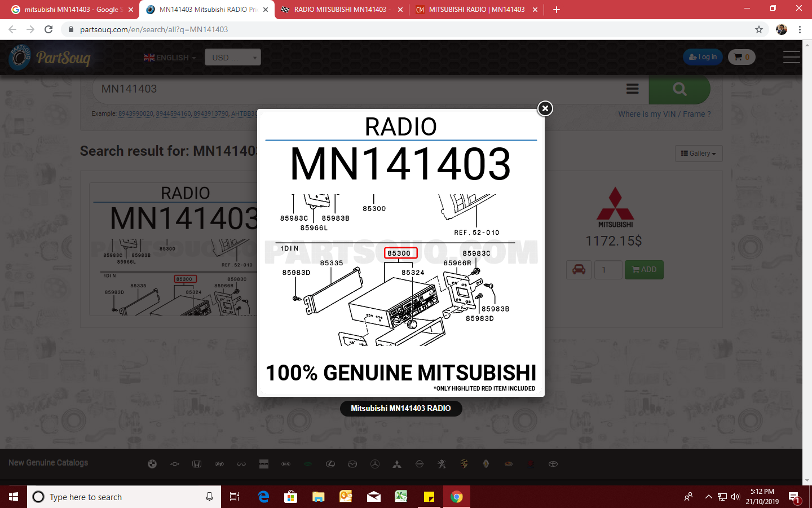Open the Chevrolet catalog logo
The height and width of the screenshot is (508, 812).
click(175, 464)
